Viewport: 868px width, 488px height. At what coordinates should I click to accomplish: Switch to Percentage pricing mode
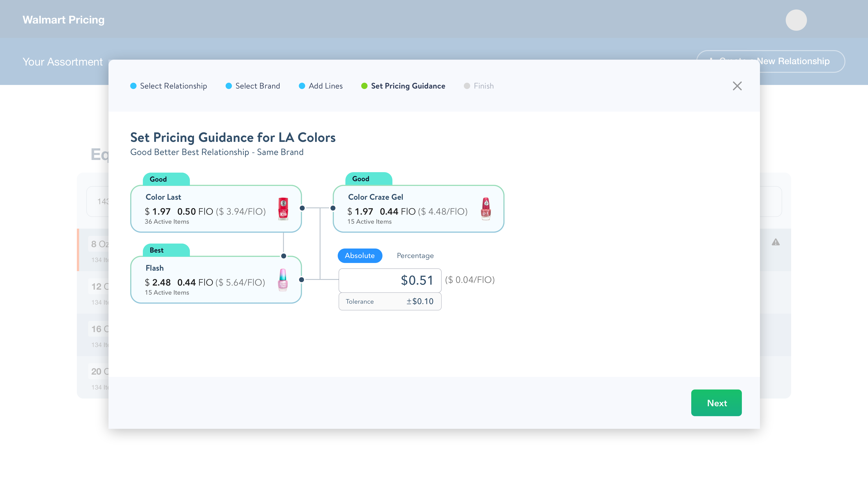pos(415,256)
